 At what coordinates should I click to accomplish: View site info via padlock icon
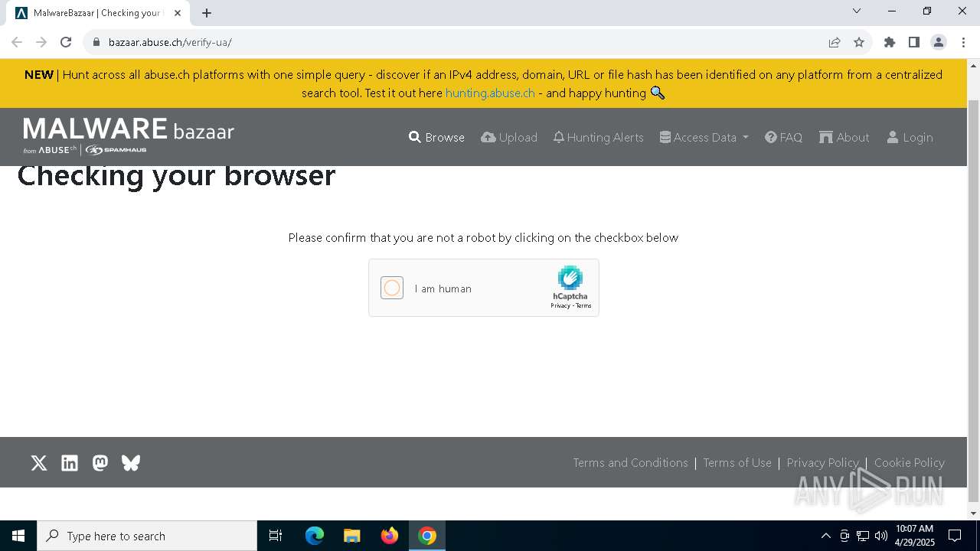coord(96,42)
